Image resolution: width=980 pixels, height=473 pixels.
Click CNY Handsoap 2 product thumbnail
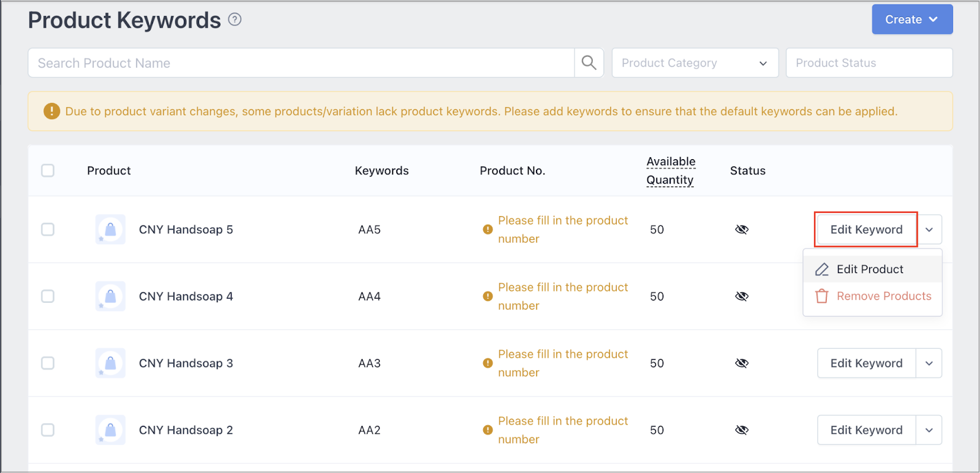click(x=110, y=430)
